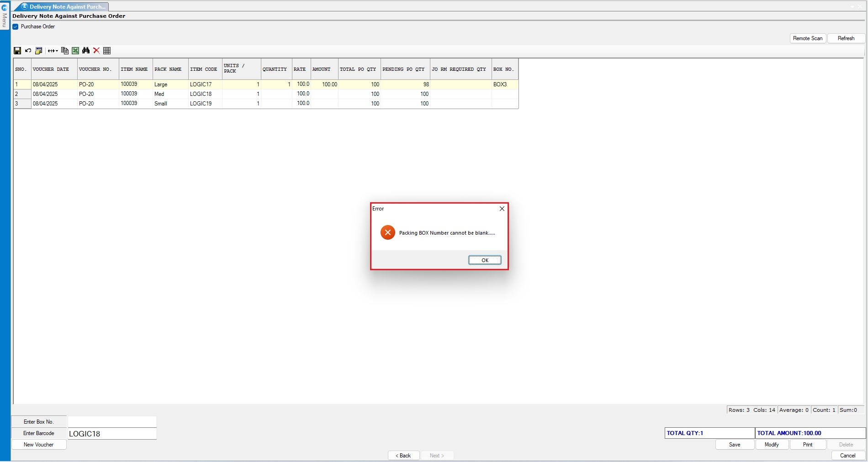Click the copy documents toolbar icon

[65, 51]
